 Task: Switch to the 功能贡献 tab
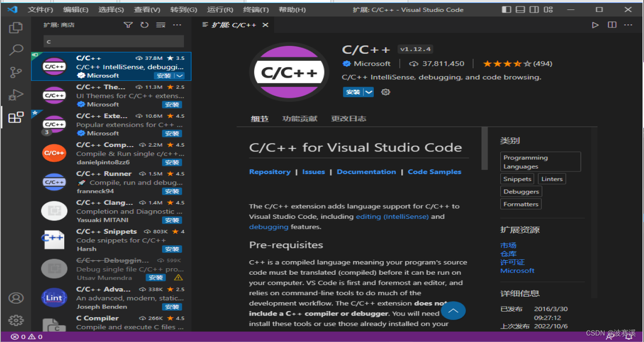click(x=300, y=119)
